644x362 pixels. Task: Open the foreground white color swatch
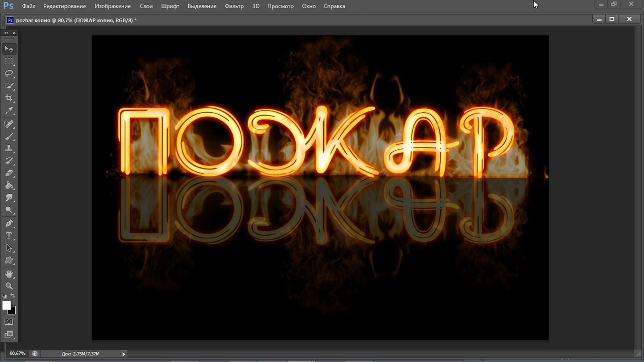point(7,305)
